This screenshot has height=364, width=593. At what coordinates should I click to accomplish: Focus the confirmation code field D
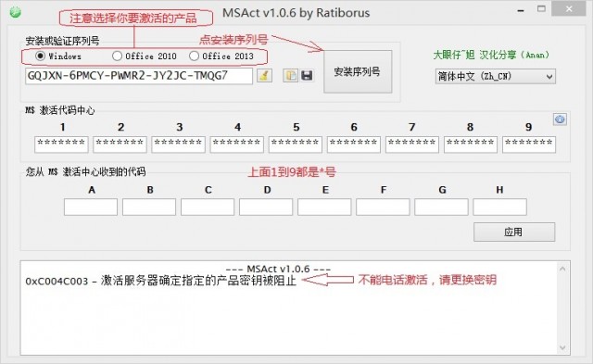pyautogui.click(x=266, y=207)
